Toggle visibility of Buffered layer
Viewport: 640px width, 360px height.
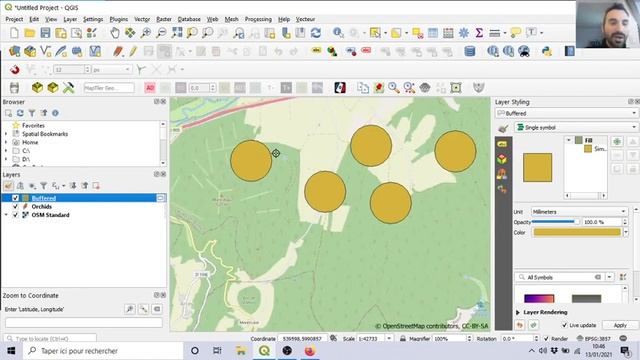coord(15,198)
